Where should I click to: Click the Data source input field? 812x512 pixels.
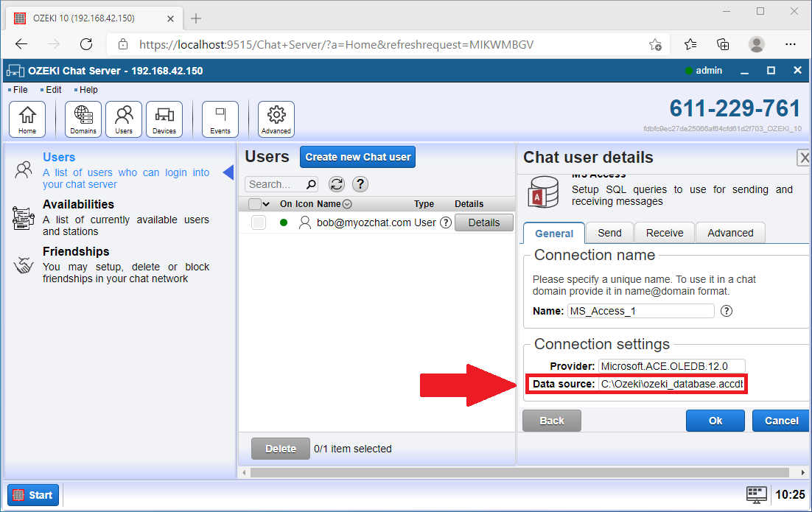click(672, 384)
